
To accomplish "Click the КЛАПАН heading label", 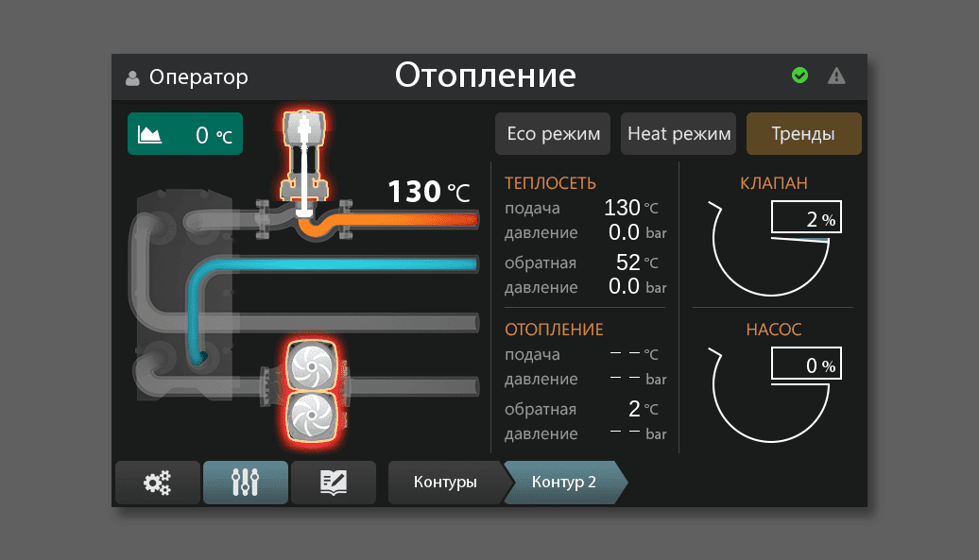I will click(774, 183).
